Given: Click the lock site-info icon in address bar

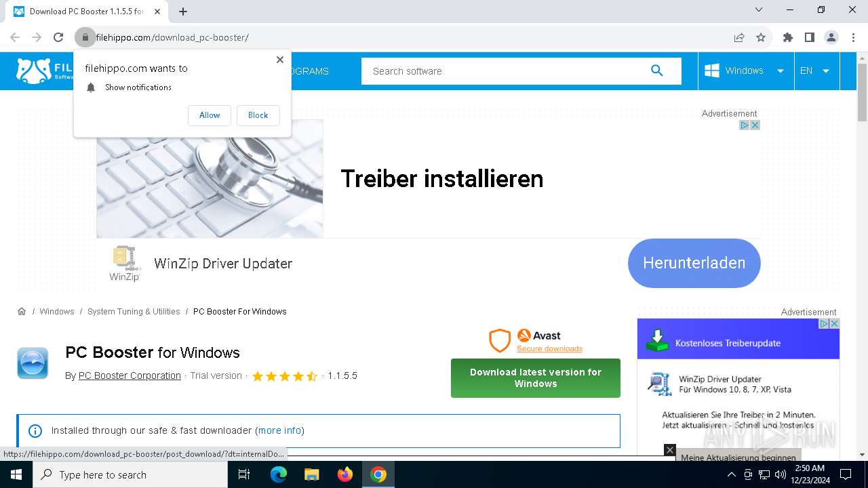Looking at the screenshot, I should pos(85,37).
